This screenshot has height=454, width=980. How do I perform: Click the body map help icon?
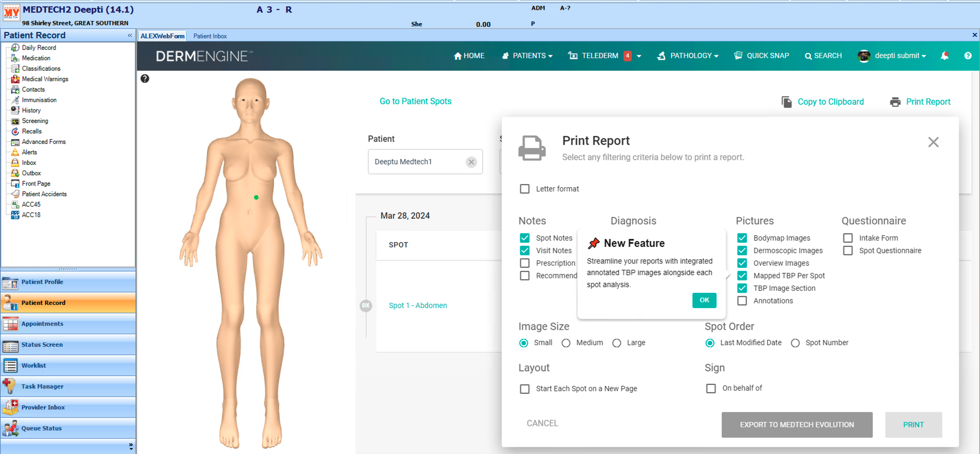tap(145, 78)
